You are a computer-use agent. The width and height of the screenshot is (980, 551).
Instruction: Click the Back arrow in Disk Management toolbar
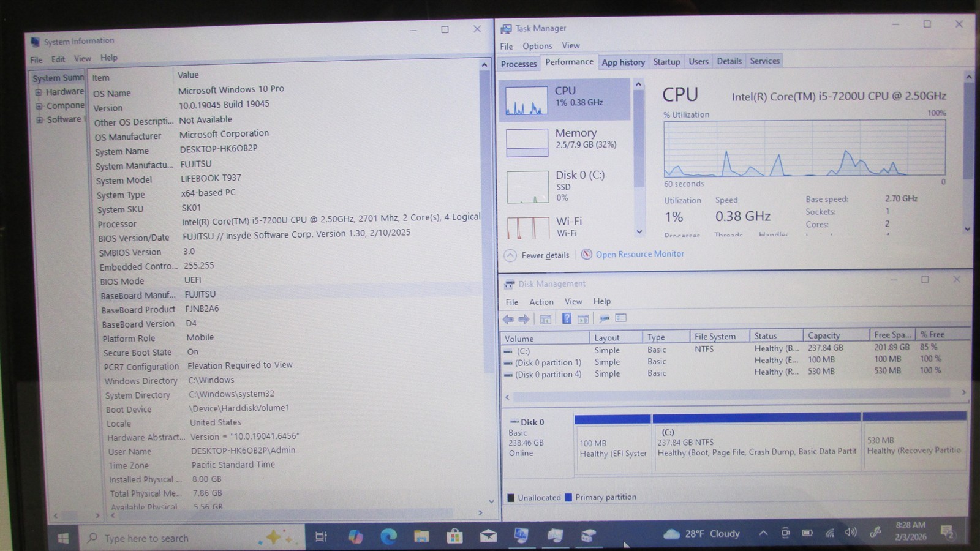coord(508,319)
